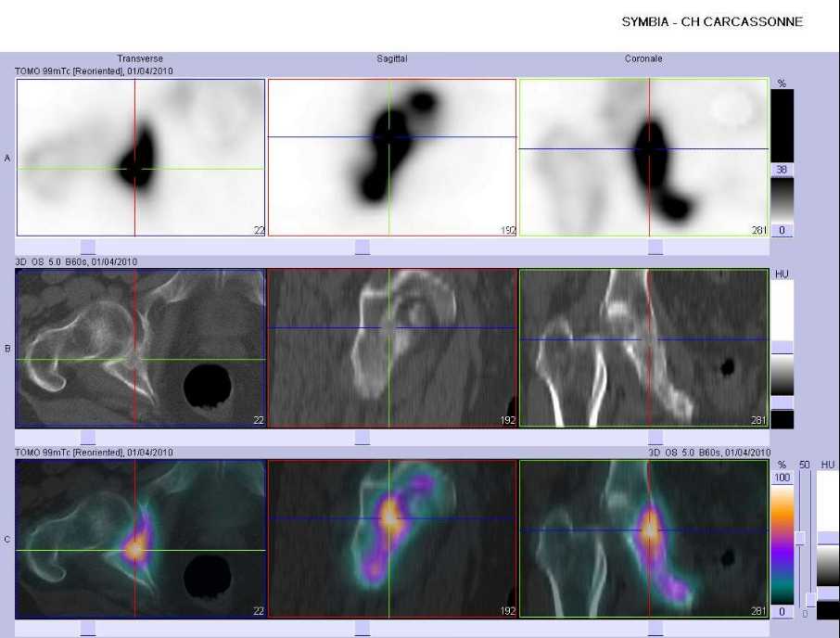Viewport: 840px width, 638px height.
Task: Click the row C HU grayscale gradient bar
Action: pos(828,566)
